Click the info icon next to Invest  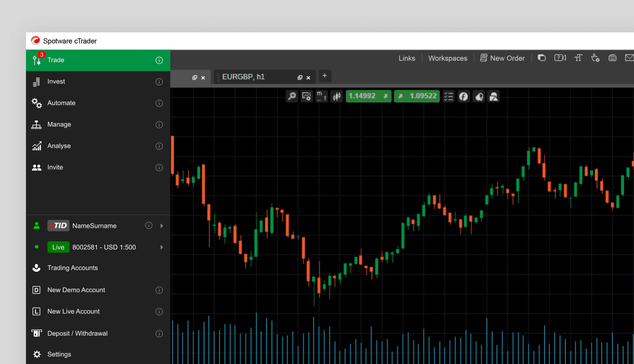[159, 82]
